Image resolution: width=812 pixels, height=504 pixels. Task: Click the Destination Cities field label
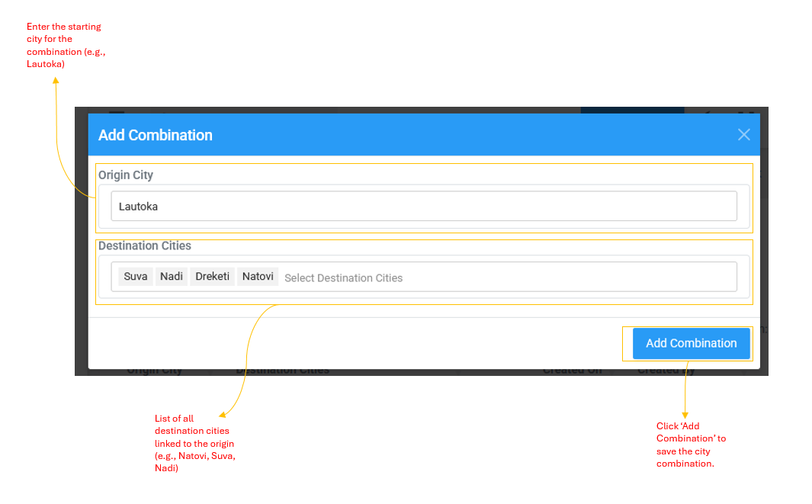click(x=145, y=246)
